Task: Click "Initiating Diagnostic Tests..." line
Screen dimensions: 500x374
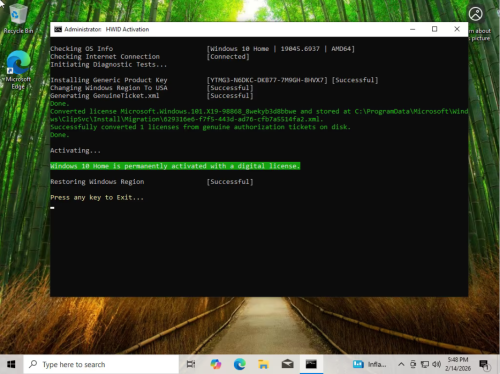Action: (x=109, y=65)
